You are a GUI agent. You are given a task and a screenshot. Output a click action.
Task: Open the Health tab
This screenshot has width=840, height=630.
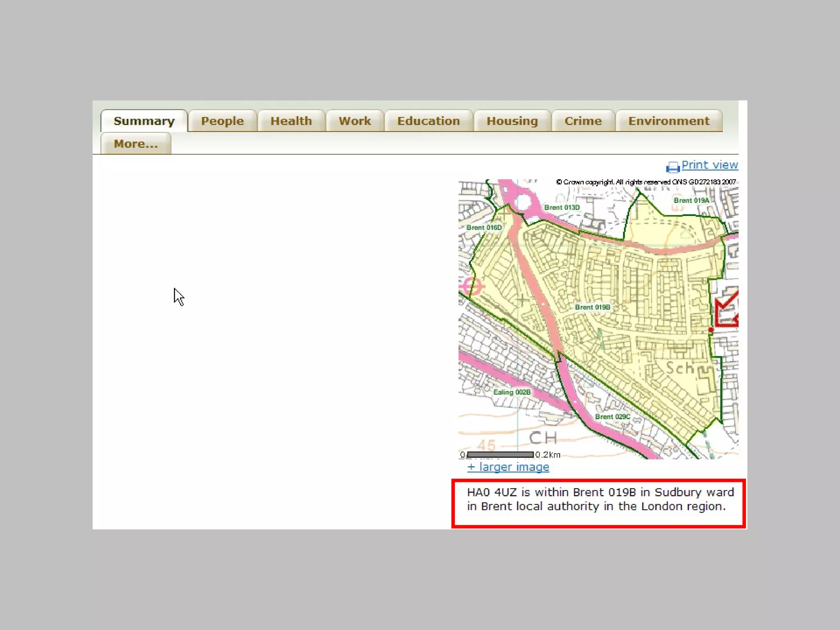click(291, 121)
